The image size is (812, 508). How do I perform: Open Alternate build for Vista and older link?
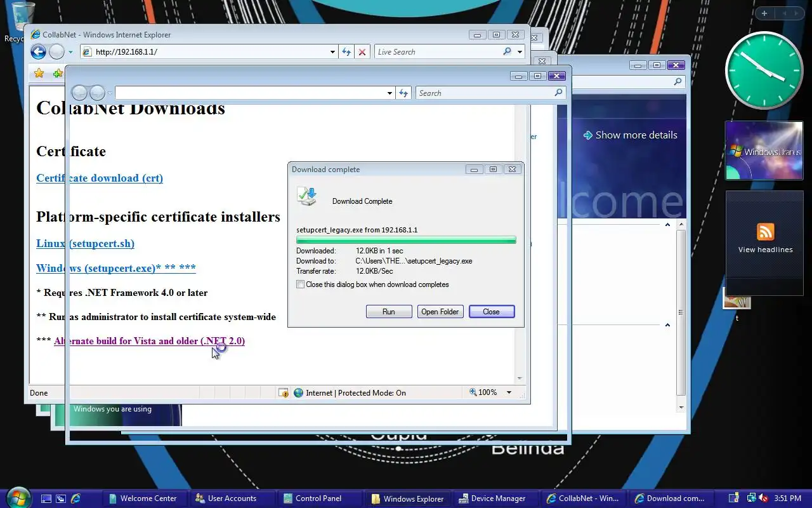click(x=149, y=341)
